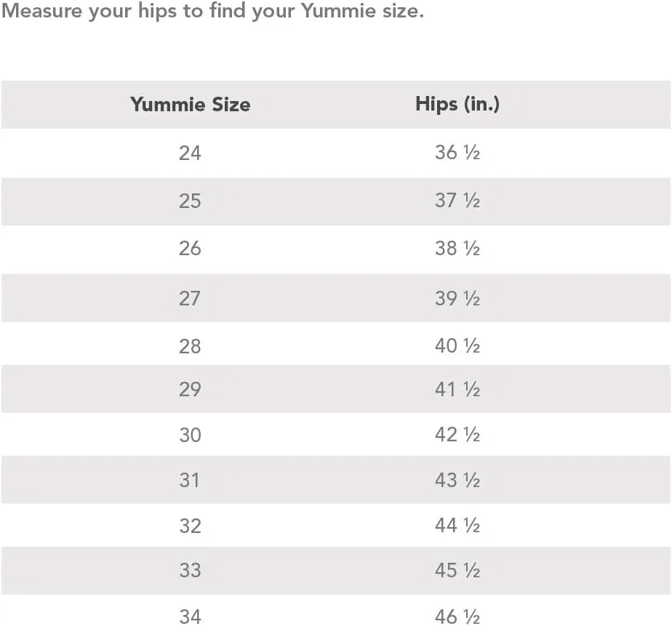Click the 41 ½ hips cell
Image resolution: width=672 pixels, height=626 pixels.
(x=457, y=389)
